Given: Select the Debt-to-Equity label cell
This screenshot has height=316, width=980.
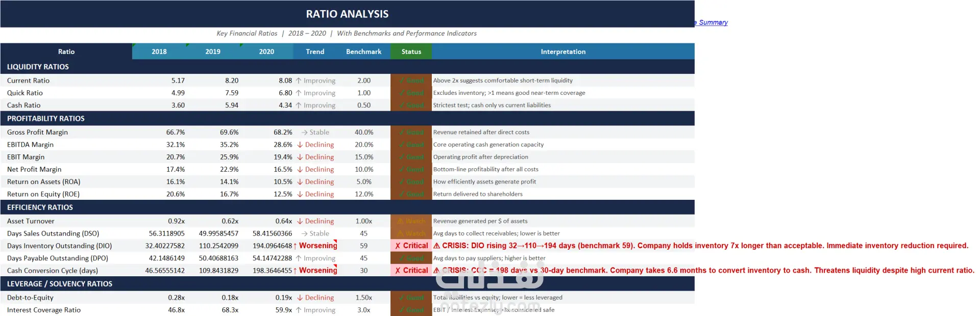Looking at the screenshot, I should tap(66, 298).
